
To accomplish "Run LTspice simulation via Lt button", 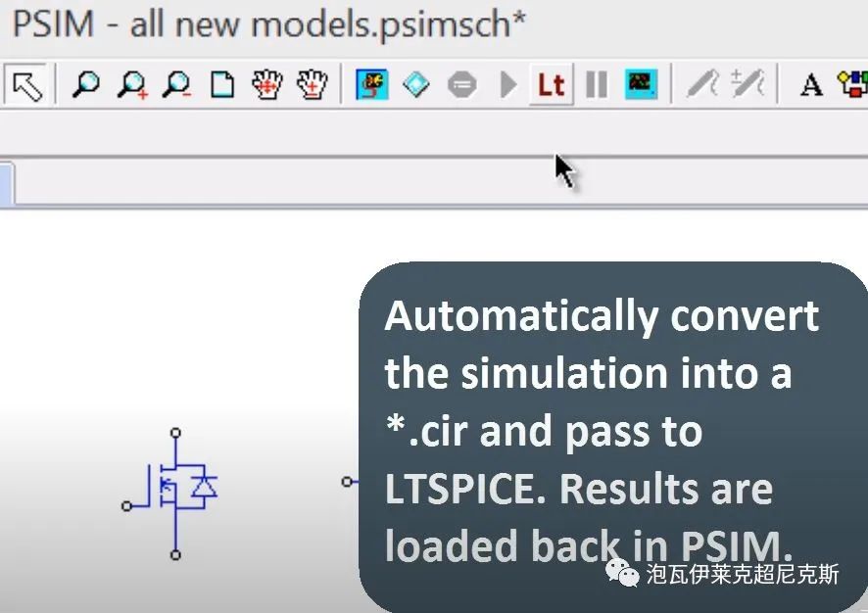I will coord(551,84).
